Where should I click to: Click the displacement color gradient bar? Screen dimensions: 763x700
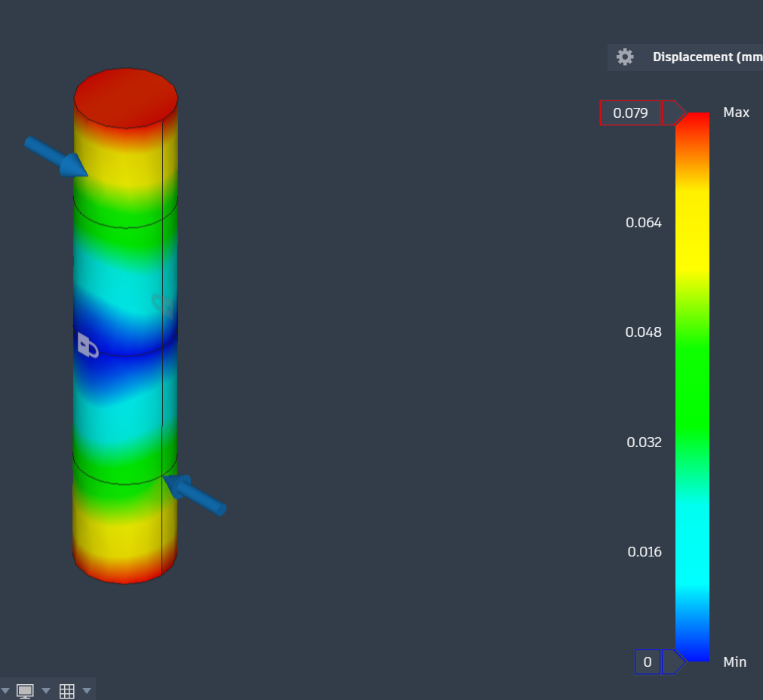pyautogui.click(x=693, y=387)
